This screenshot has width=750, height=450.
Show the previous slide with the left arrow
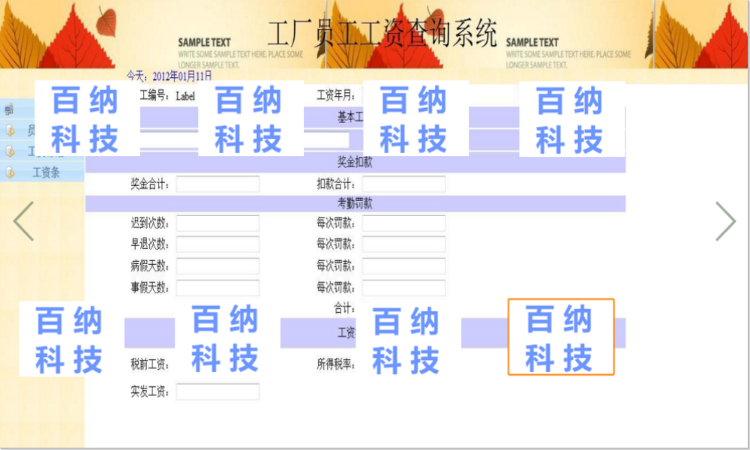pos(23,221)
